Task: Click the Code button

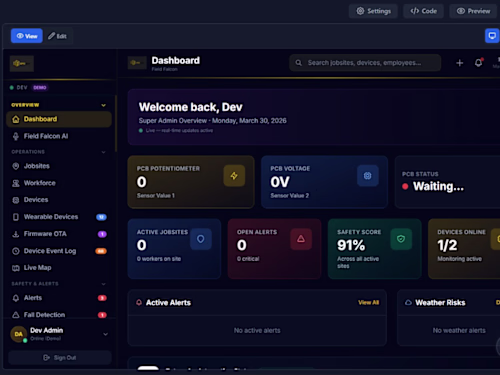Action: [423, 11]
